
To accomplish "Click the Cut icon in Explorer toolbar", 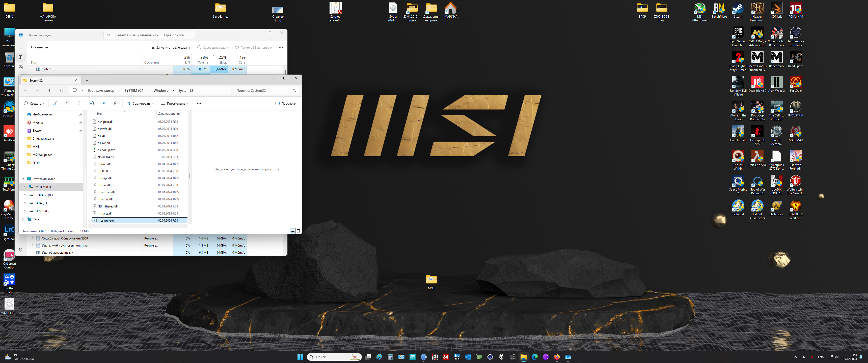I will (55, 103).
